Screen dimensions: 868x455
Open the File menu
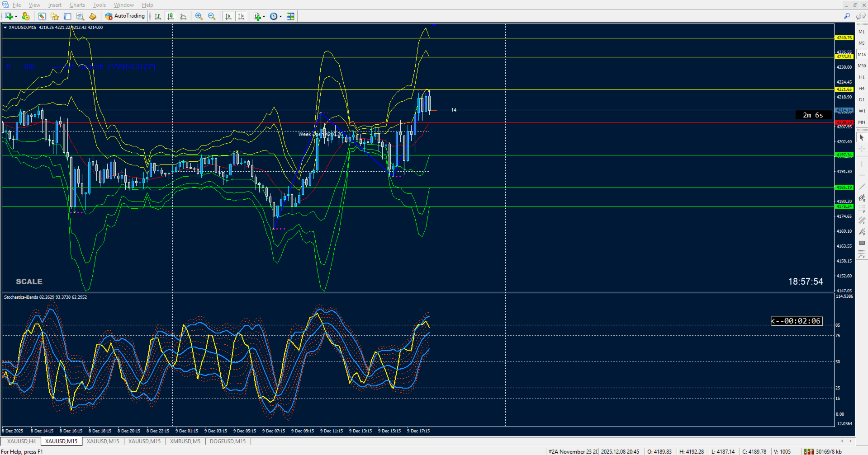[x=17, y=5]
